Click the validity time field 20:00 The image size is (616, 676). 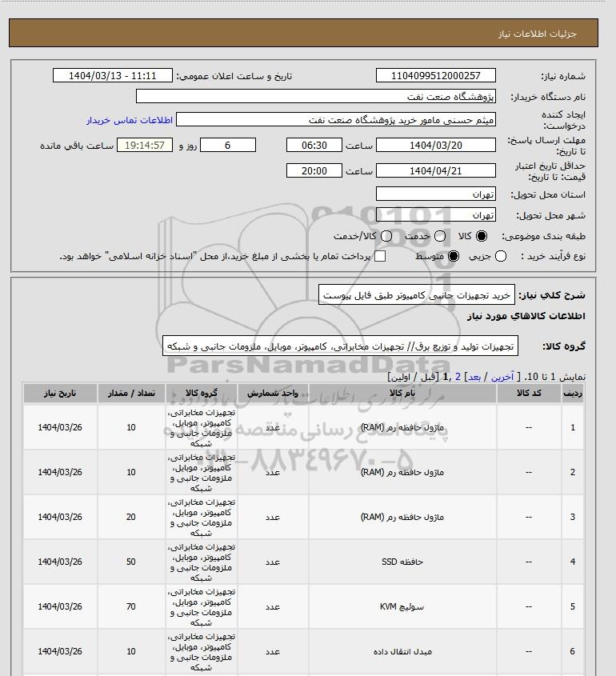coord(314,170)
